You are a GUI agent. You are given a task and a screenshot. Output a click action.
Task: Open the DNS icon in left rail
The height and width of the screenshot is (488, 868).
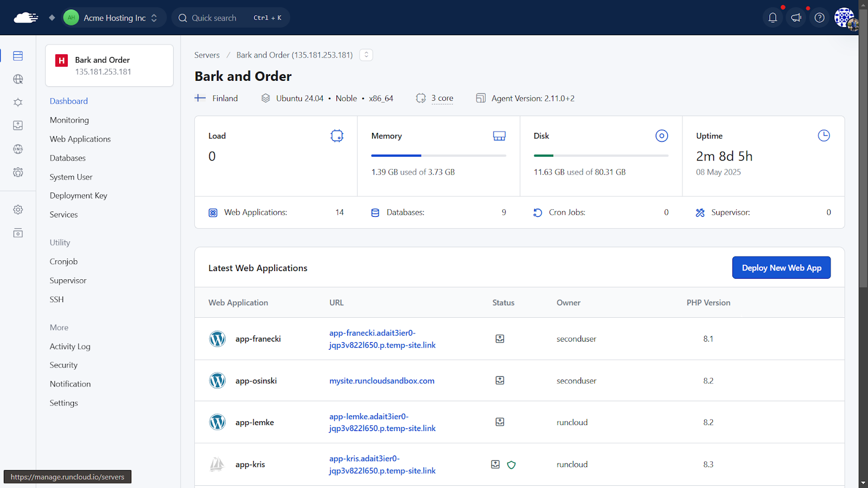(x=18, y=149)
